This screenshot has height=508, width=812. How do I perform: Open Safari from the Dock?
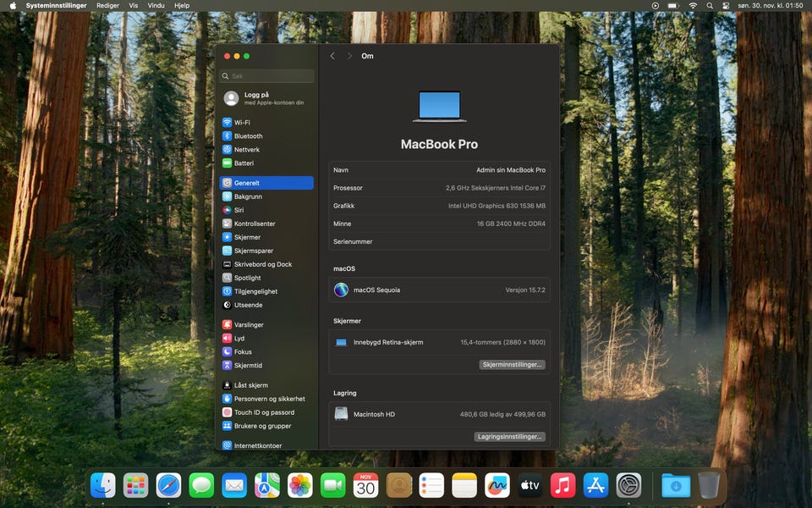pyautogui.click(x=168, y=485)
